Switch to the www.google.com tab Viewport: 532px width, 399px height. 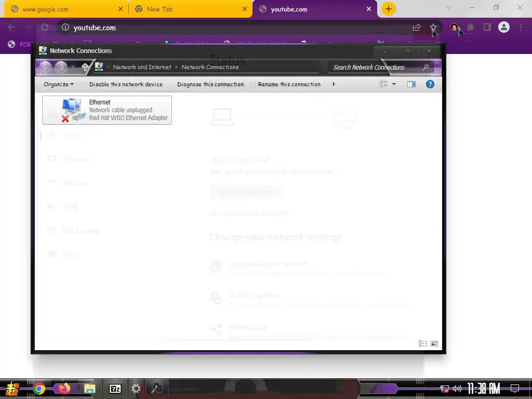pyautogui.click(x=66, y=9)
